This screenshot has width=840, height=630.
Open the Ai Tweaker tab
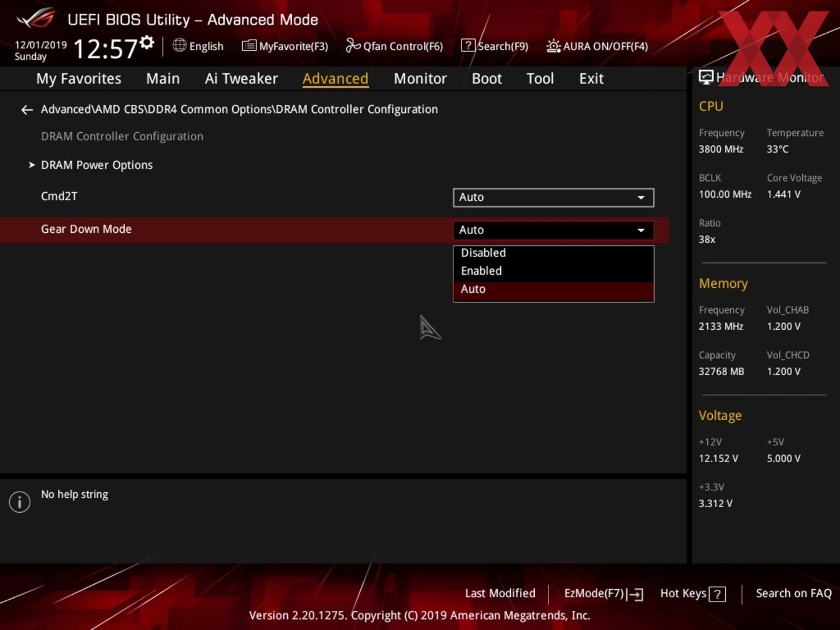[x=241, y=78]
